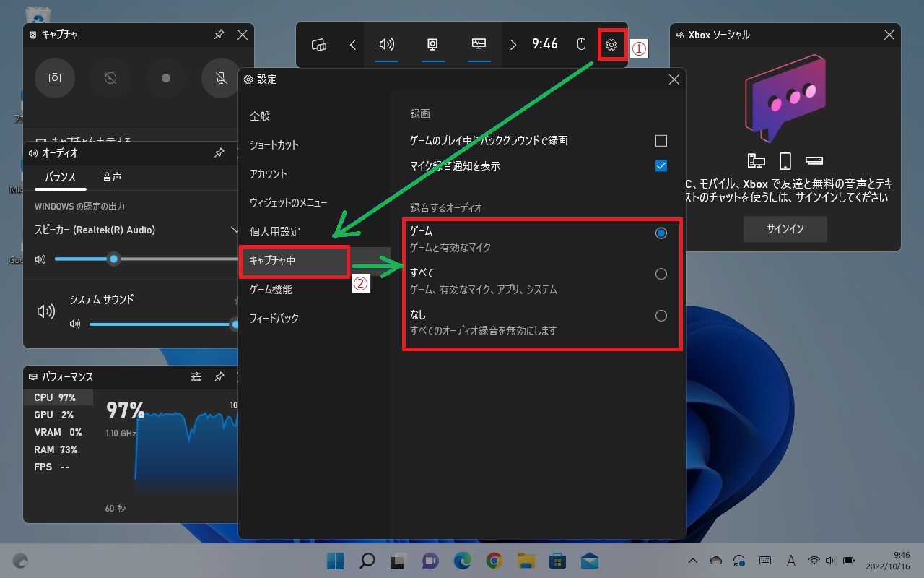Select すべて audio recording radio button
924x578 pixels.
(661, 274)
